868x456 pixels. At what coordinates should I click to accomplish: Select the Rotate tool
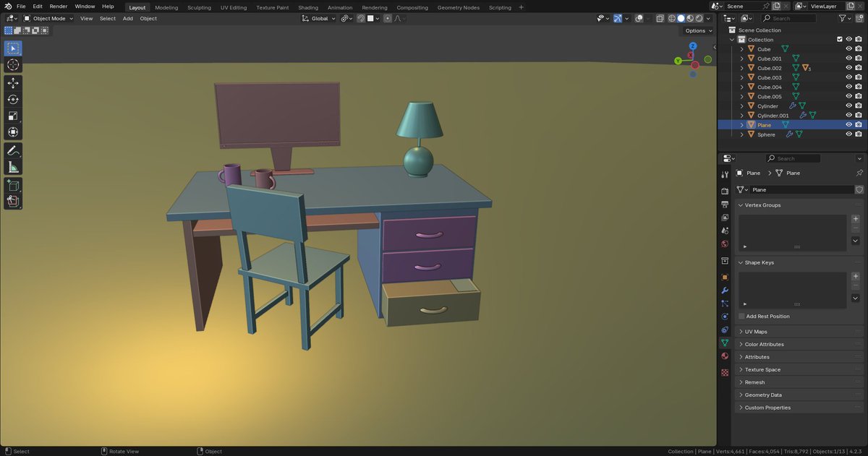click(13, 100)
